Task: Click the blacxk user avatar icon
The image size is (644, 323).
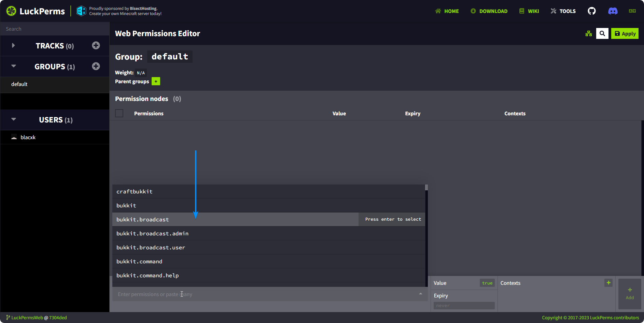Action: coord(14,137)
